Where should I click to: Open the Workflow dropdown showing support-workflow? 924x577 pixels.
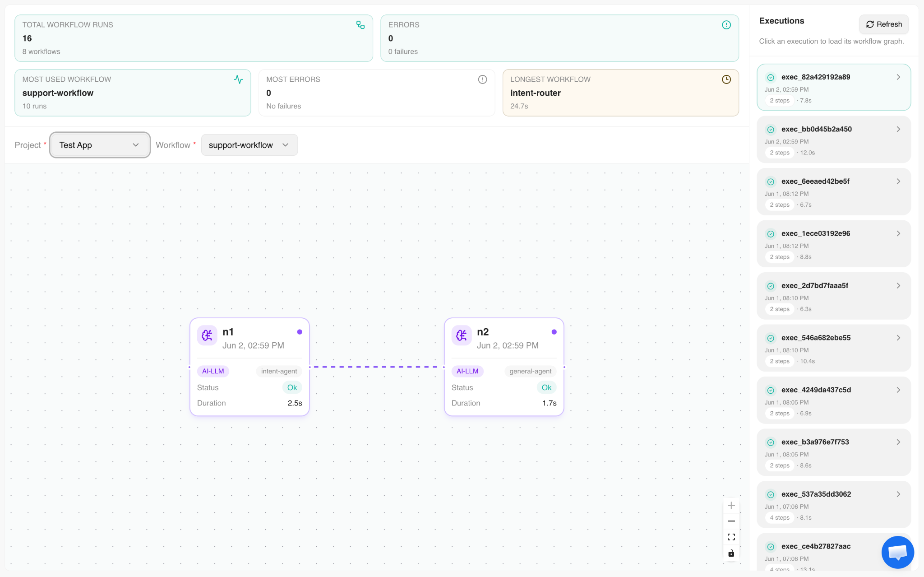249,145
